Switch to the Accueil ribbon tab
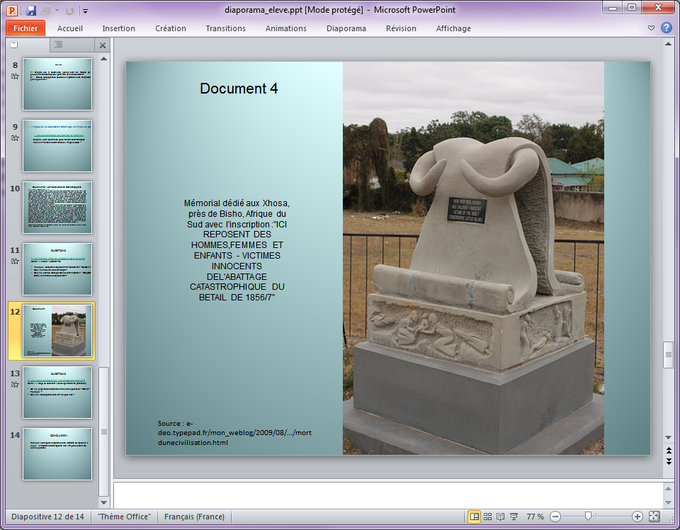The height and width of the screenshot is (530, 680). (x=70, y=28)
